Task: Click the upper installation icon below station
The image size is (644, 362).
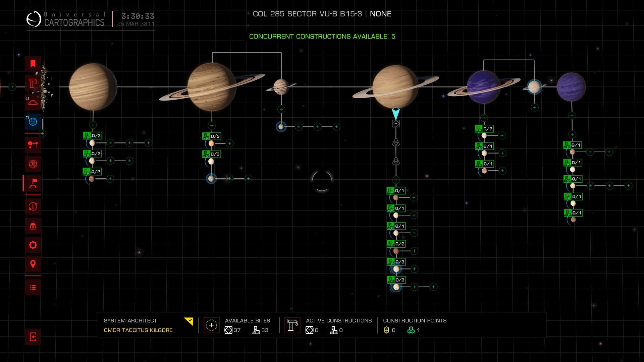Action: pos(396,143)
